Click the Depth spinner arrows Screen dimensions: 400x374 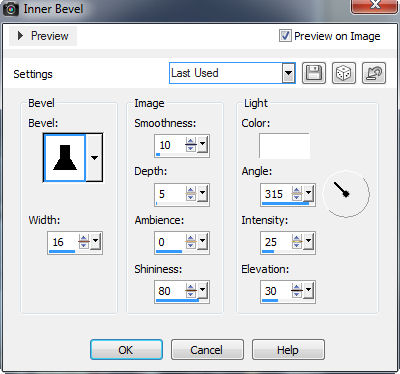191,194
